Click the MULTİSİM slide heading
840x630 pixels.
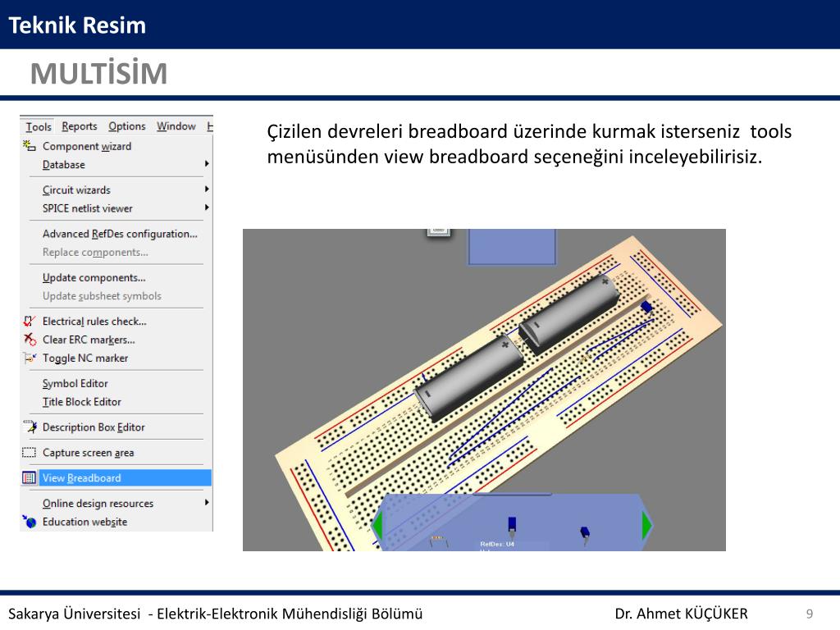[99, 73]
